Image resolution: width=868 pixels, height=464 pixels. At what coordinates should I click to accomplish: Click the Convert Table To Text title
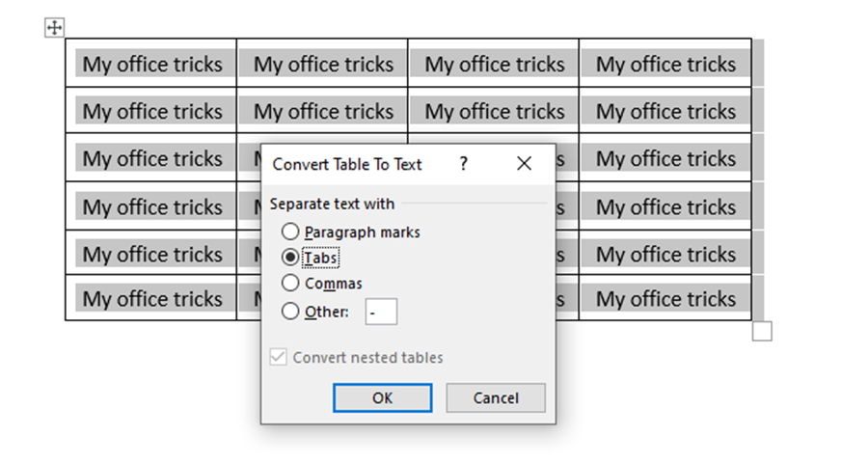[x=347, y=164]
